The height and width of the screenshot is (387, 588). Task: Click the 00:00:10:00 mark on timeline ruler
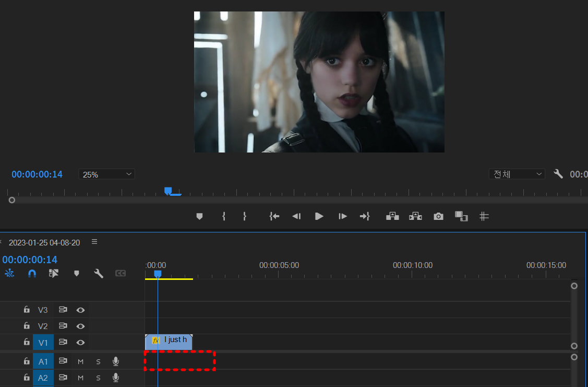(413, 265)
